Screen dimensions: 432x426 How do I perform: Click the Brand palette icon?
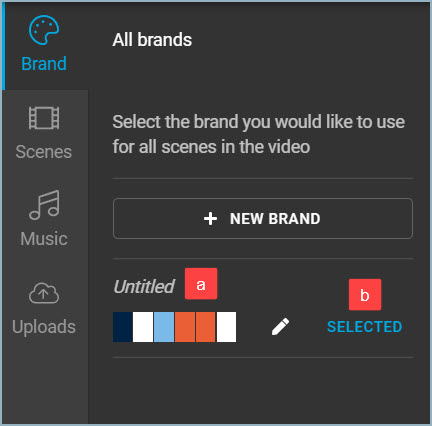(44, 30)
